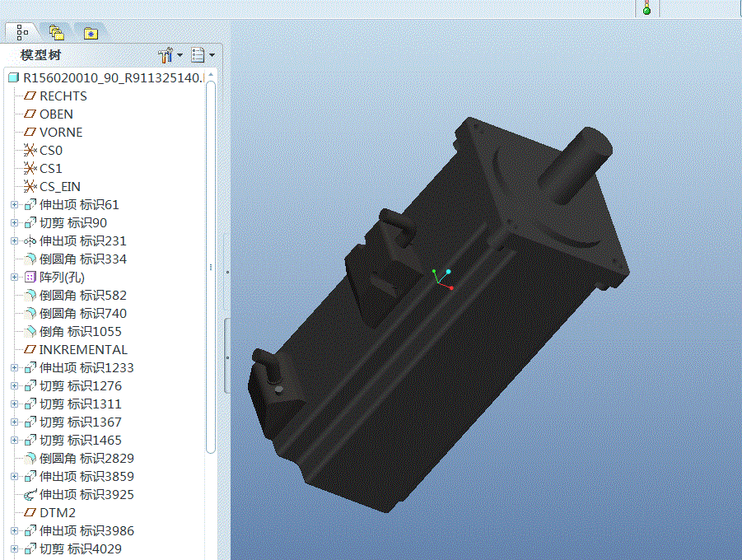Click the 阵列(孔) pattern feature icon

[x=30, y=278]
